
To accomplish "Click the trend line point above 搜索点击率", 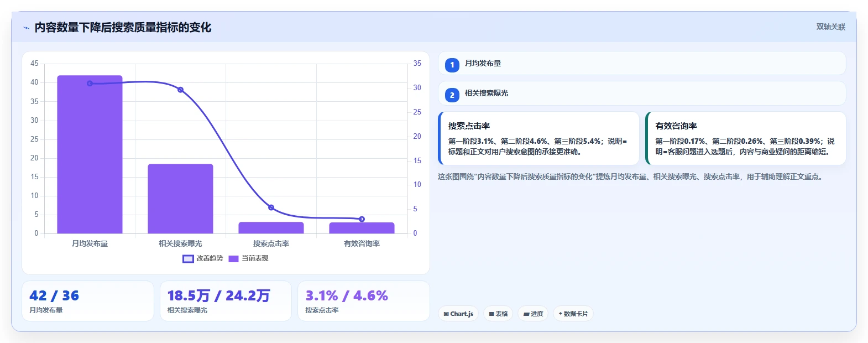I will coord(271,207).
